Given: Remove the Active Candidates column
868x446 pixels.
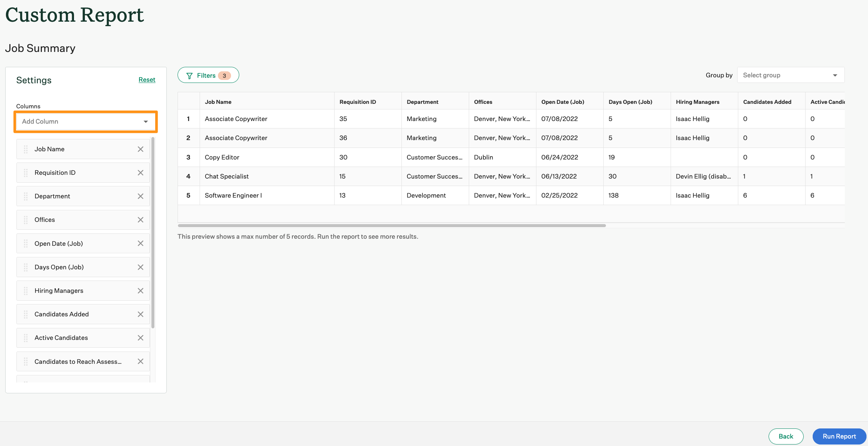Looking at the screenshot, I should [141, 337].
